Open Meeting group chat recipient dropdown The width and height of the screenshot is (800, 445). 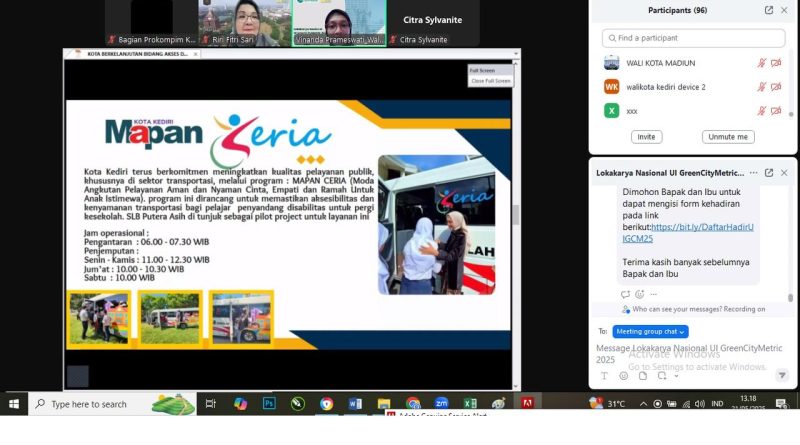pyautogui.click(x=650, y=332)
